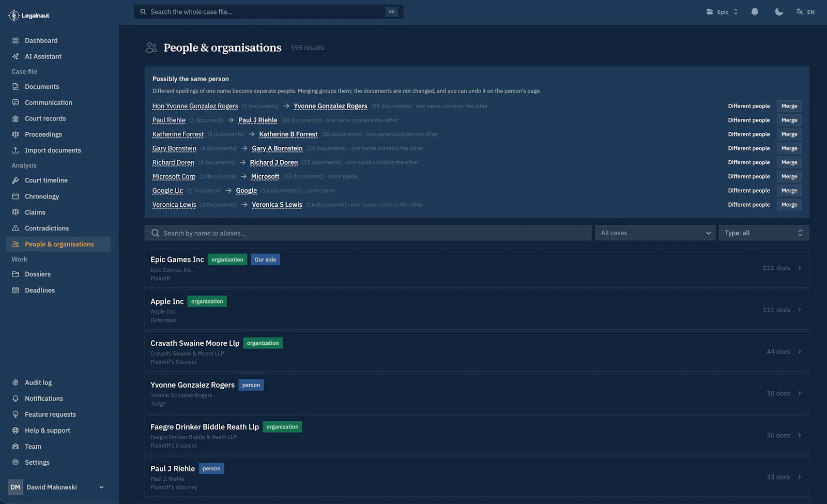Open Deadlines in sidebar
827x504 pixels.
pos(58,291)
